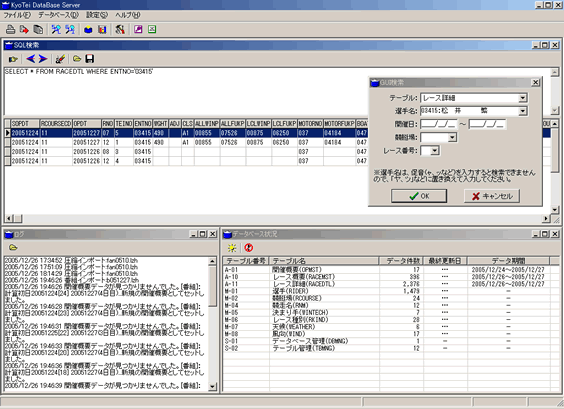Viewport: 564px width, 409px height.
Task: Maximize the ログ window
Action: pyautogui.click(x=203, y=234)
